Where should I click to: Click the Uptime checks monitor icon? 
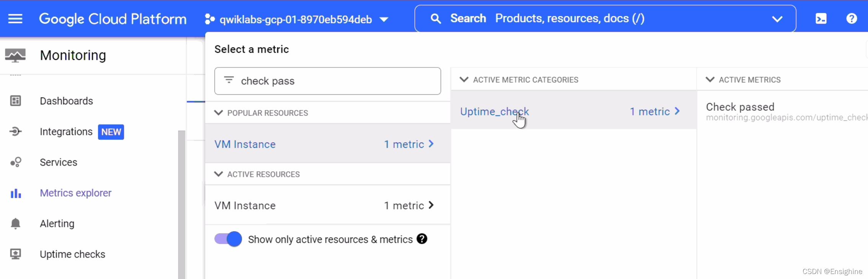[x=15, y=254]
